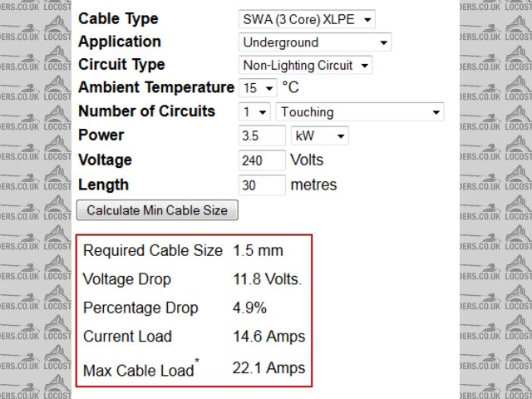
Task: Open the Circuit Type dropdown
Action: pyautogui.click(x=306, y=65)
